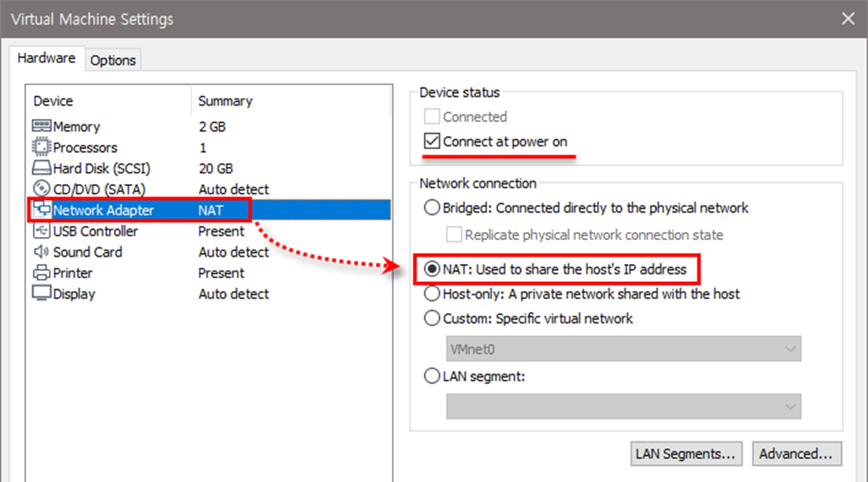Select the NAT radio button
The image size is (868, 482).
tap(432, 269)
